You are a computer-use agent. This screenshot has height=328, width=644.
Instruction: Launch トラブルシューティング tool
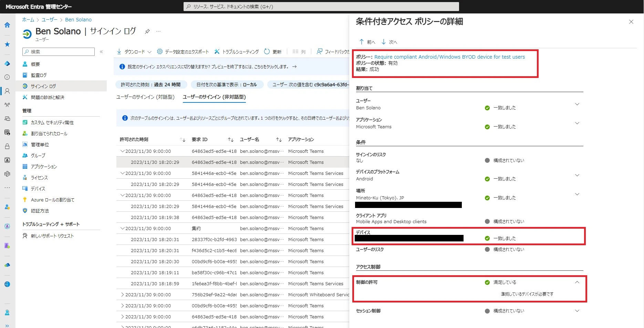click(237, 52)
